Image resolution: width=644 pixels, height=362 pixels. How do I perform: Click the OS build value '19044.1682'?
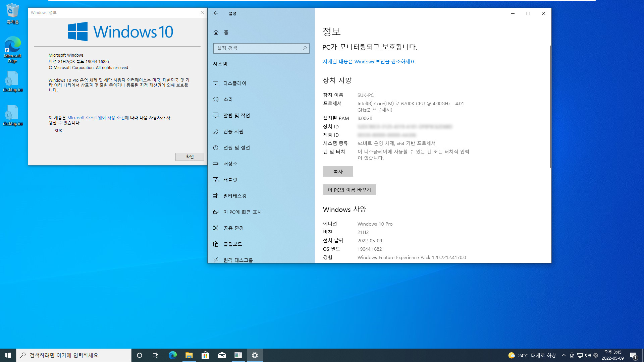[x=370, y=249]
